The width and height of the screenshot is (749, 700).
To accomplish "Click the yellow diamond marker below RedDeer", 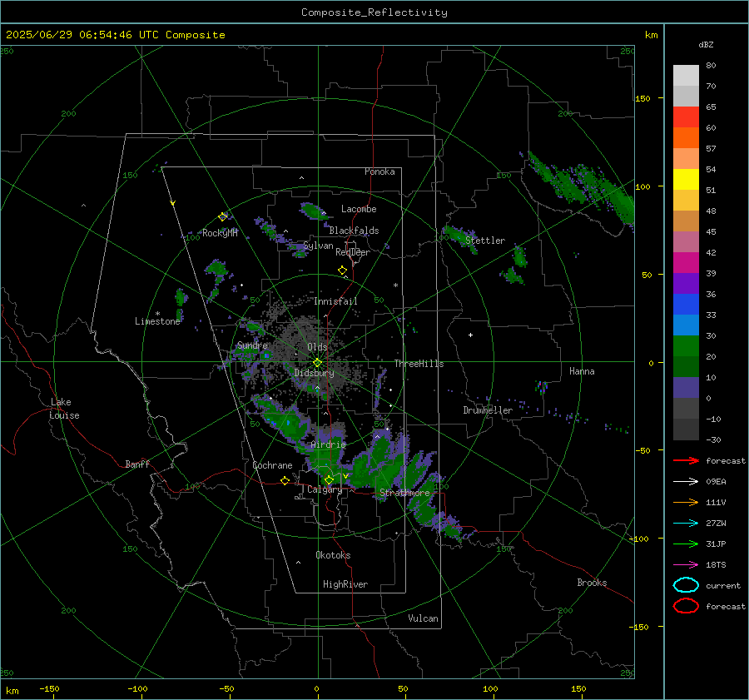I will point(342,271).
